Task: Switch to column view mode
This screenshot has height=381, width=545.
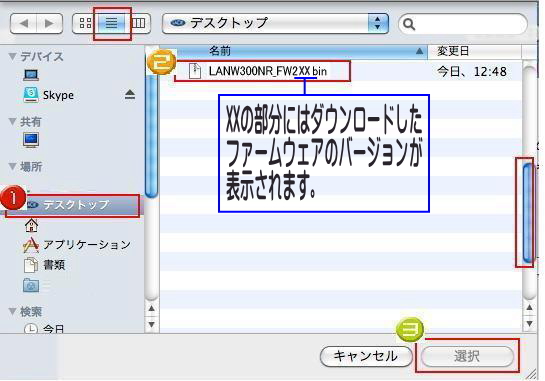Action: [138, 23]
